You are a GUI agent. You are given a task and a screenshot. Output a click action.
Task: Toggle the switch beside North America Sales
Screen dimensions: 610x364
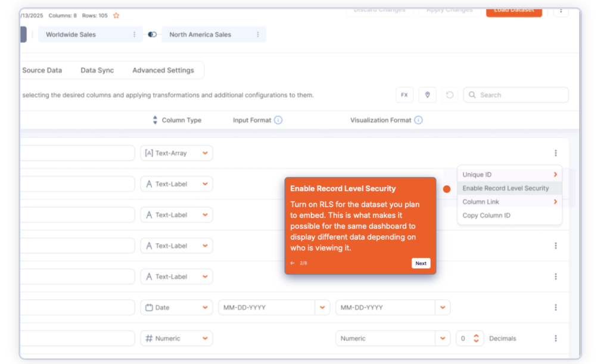pos(152,35)
